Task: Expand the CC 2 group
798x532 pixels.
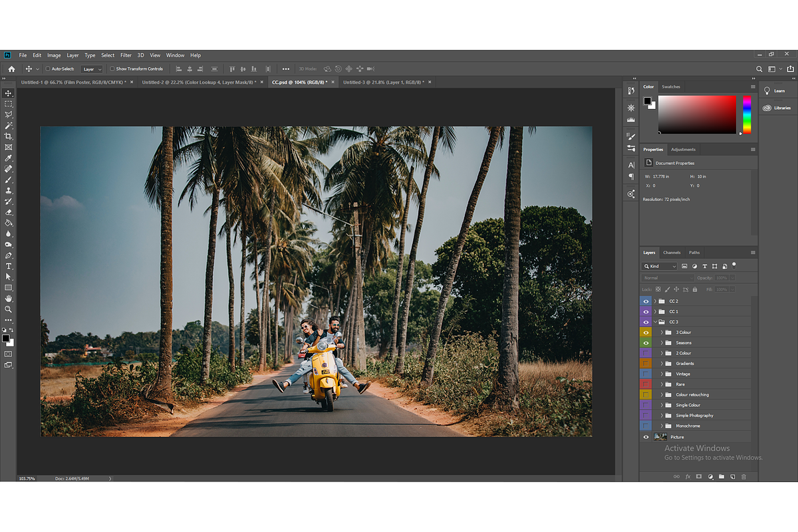Action: [x=655, y=301]
